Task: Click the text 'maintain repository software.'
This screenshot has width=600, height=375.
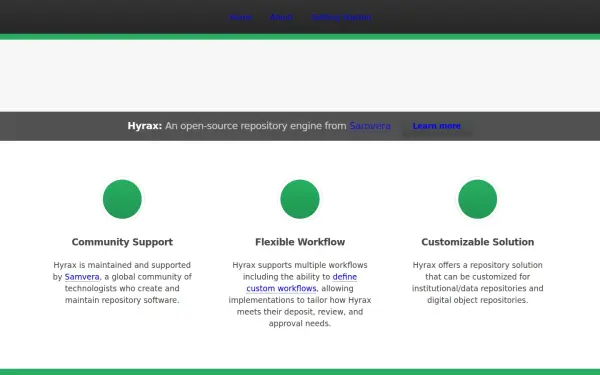Action: tap(122, 300)
